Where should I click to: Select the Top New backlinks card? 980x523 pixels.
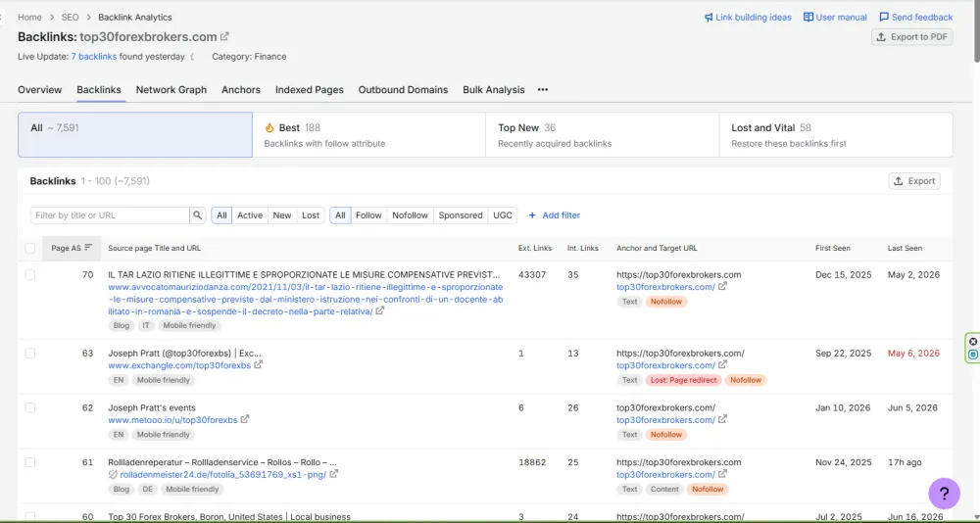point(603,135)
